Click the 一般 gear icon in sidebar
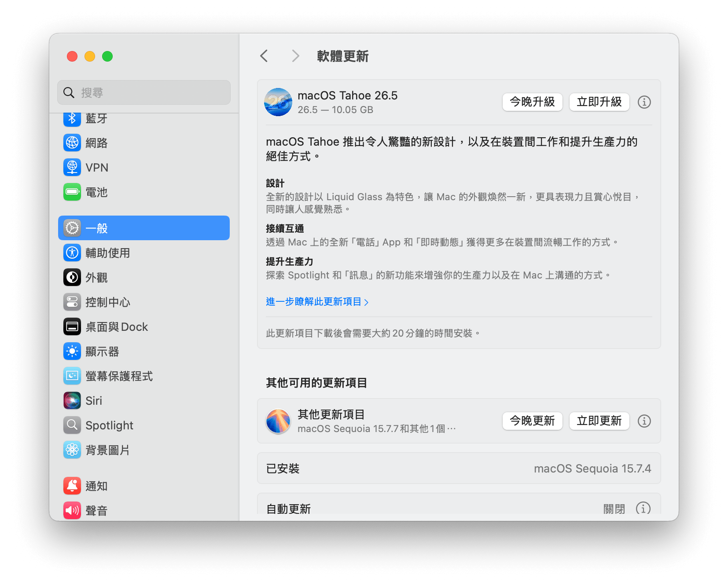Screen dimensions: 728x586 [x=72, y=228]
